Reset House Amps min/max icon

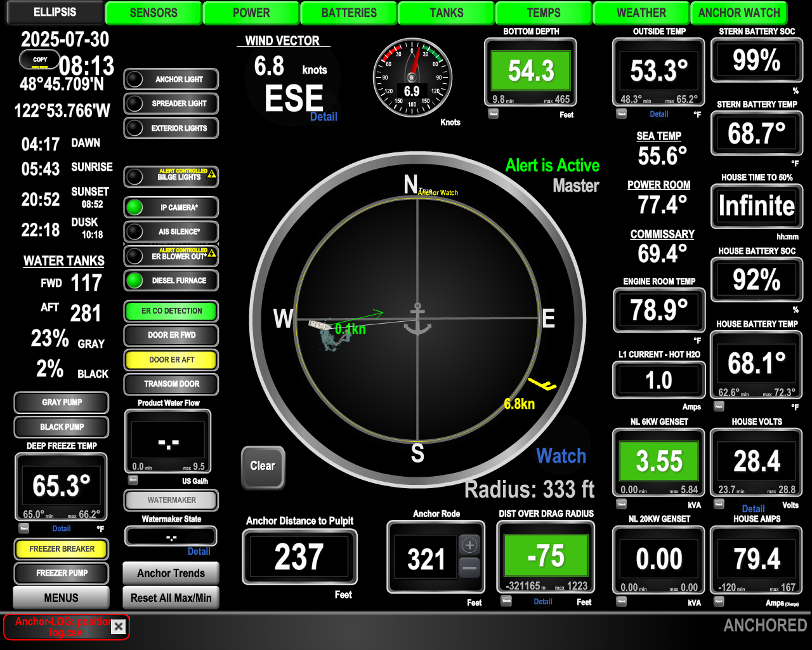[719, 602]
